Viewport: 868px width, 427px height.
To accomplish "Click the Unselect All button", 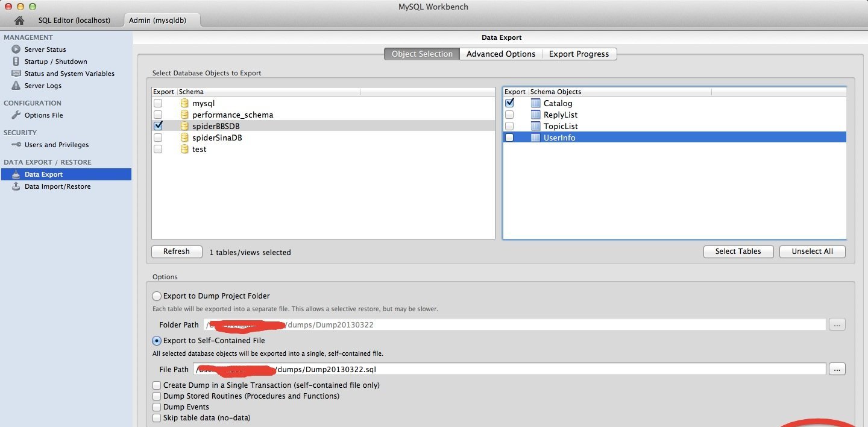I will pyautogui.click(x=813, y=251).
